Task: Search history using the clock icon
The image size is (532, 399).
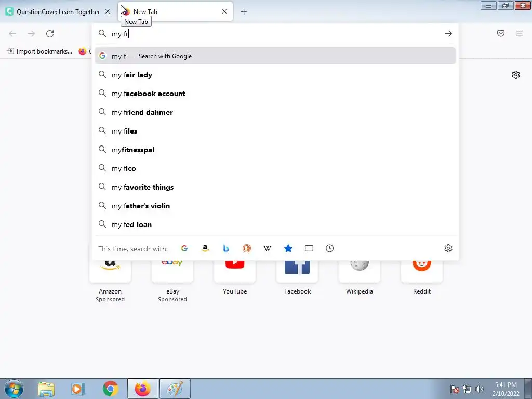Action: coord(330,248)
